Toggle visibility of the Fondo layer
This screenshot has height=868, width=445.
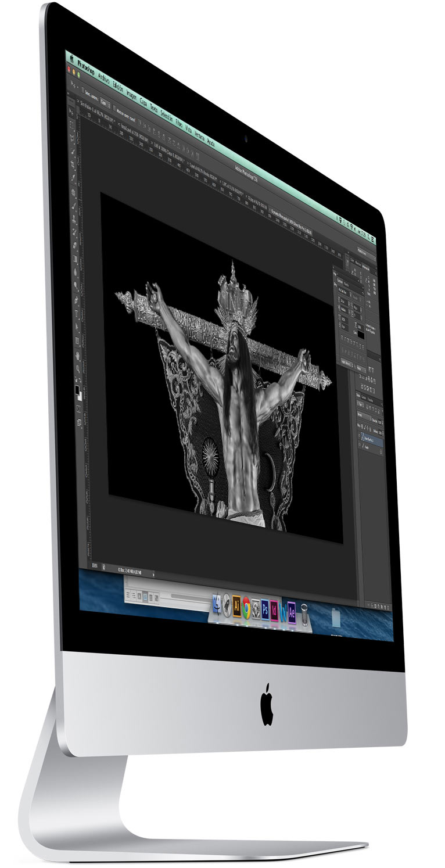point(360,445)
